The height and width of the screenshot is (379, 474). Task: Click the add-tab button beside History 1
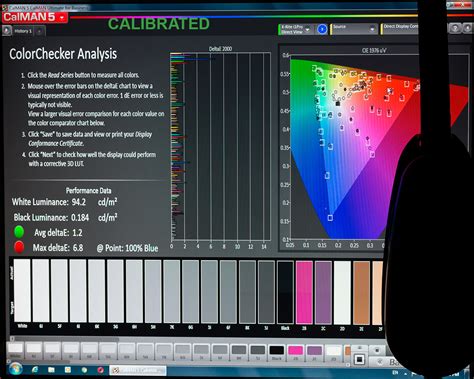coord(39,31)
